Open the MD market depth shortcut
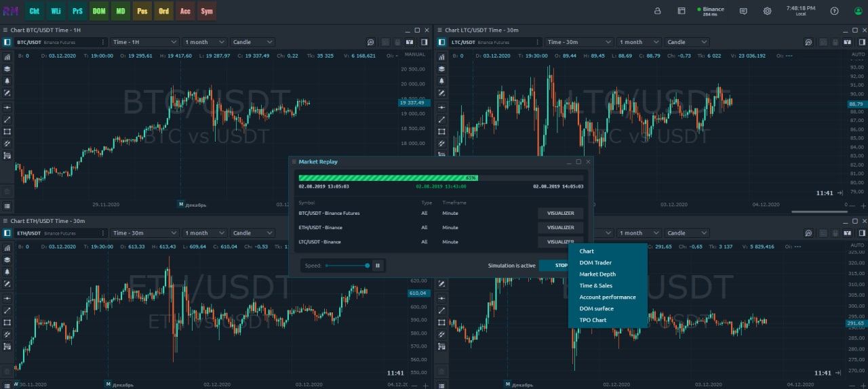The image size is (868, 389). (x=121, y=11)
